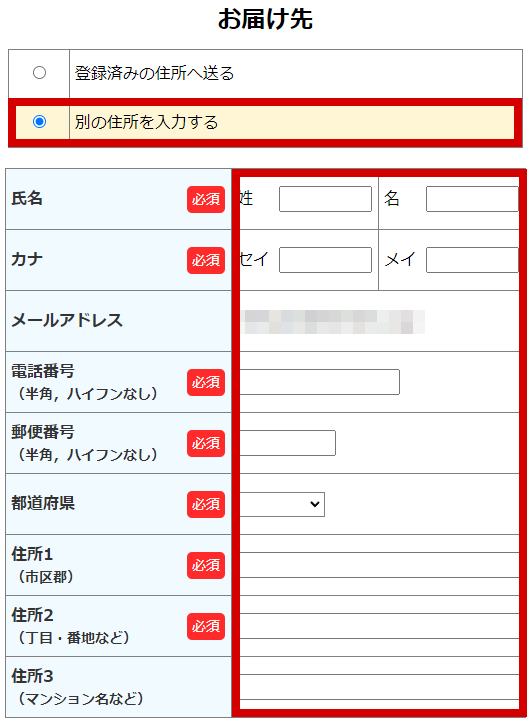This screenshot has width=530, height=725.
Task: Click the 必須 badge beside 住所1
Action: (206, 565)
